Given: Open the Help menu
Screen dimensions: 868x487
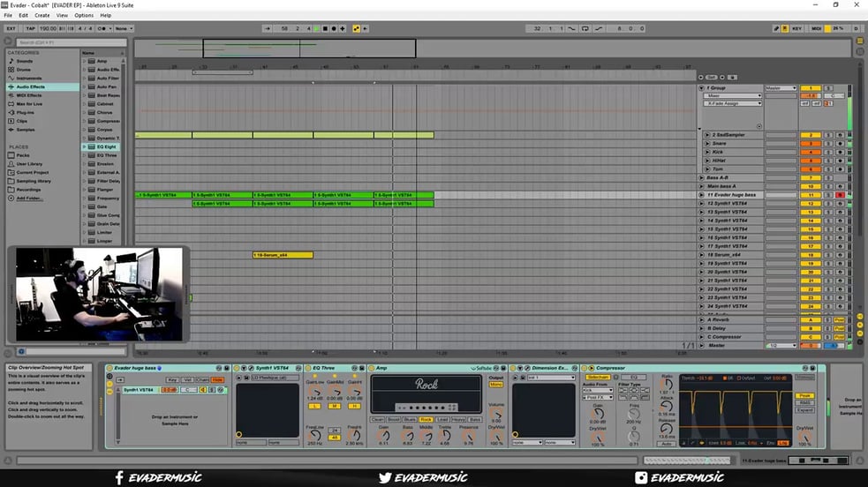Looking at the screenshot, I should click(106, 16).
